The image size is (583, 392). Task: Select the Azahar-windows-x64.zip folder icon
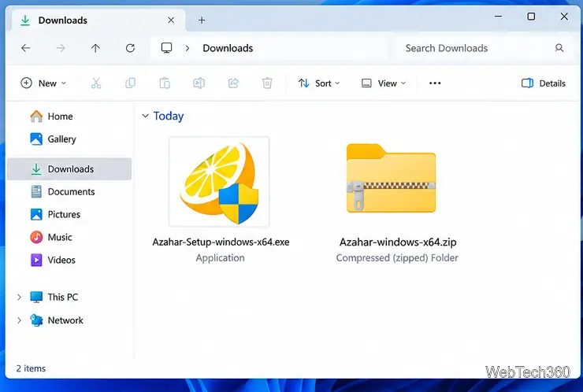(391, 179)
